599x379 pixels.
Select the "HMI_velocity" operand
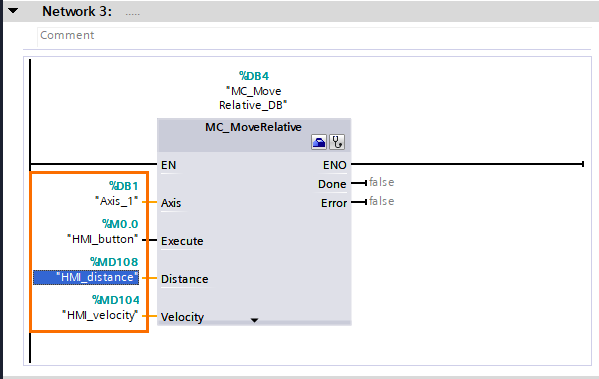point(100,316)
